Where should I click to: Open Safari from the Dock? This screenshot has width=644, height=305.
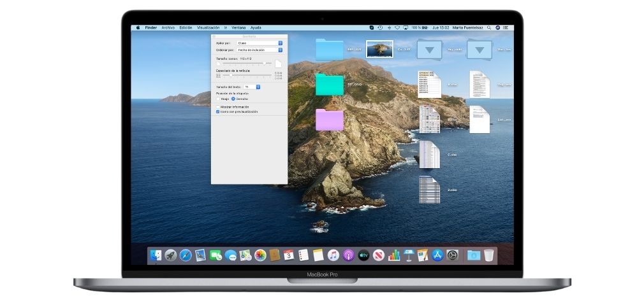tap(186, 255)
